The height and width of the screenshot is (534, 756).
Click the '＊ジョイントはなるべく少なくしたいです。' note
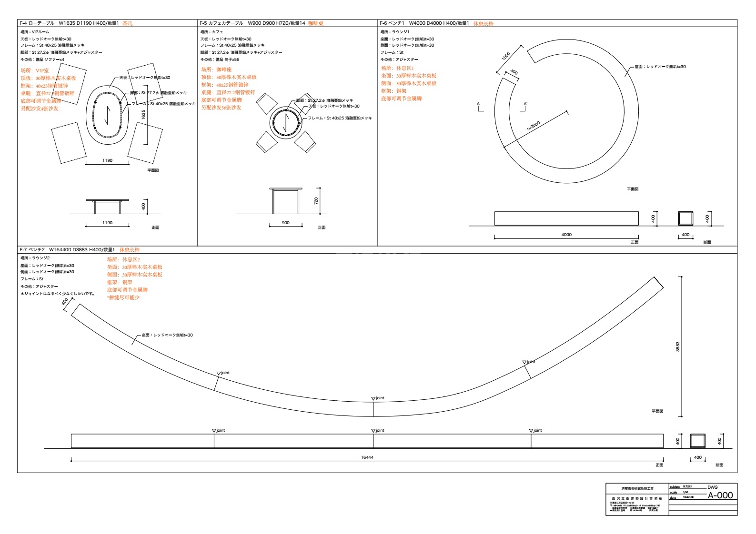click(58, 294)
